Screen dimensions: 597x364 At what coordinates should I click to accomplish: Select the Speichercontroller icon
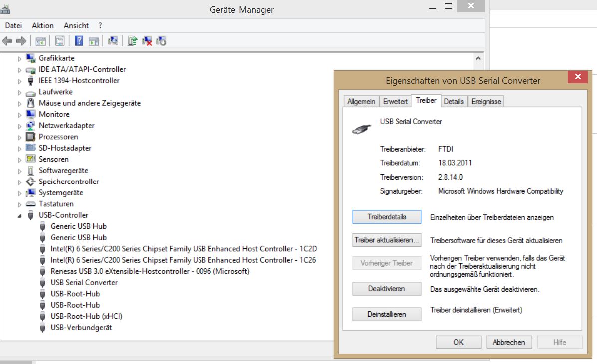pyautogui.click(x=31, y=181)
